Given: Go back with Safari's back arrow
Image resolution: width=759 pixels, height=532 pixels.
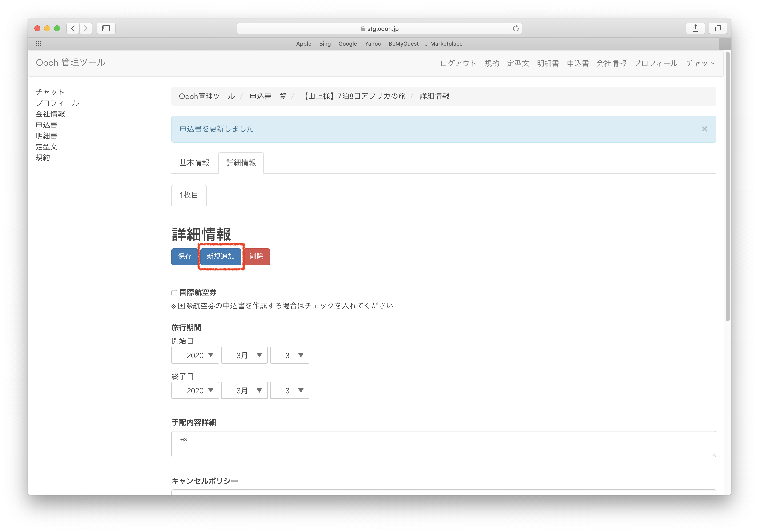Looking at the screenshot, I should click(x=73, y=28).
